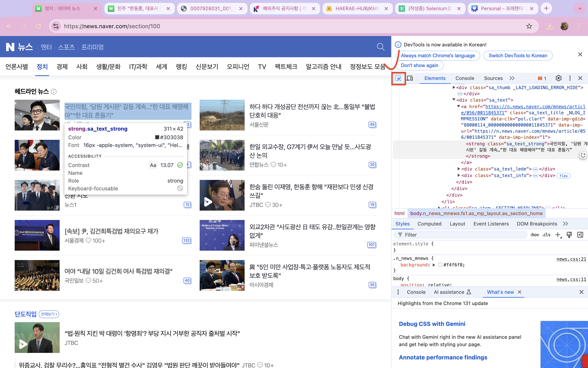Click Don't show again button
588x368 pixels.
click(419, 65)
